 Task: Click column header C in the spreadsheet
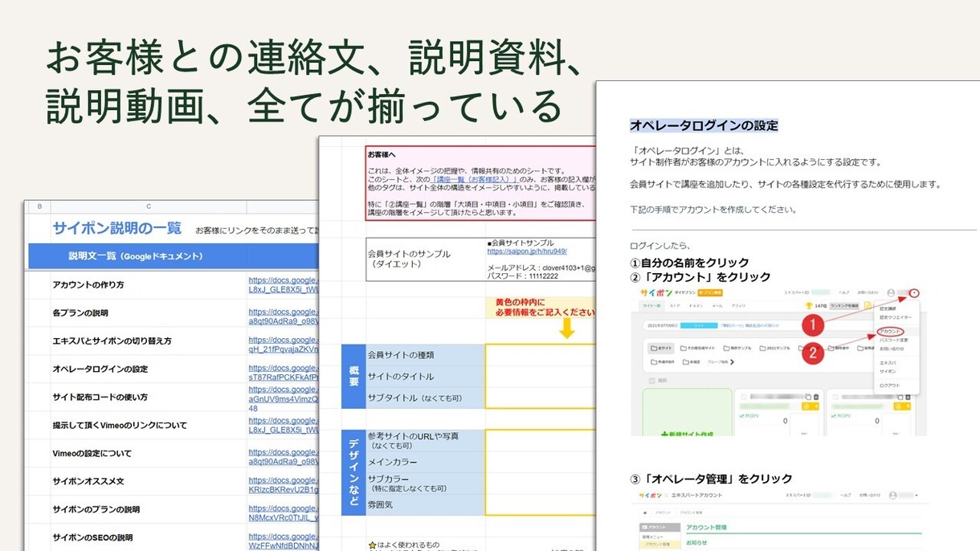tap(149, 206)
